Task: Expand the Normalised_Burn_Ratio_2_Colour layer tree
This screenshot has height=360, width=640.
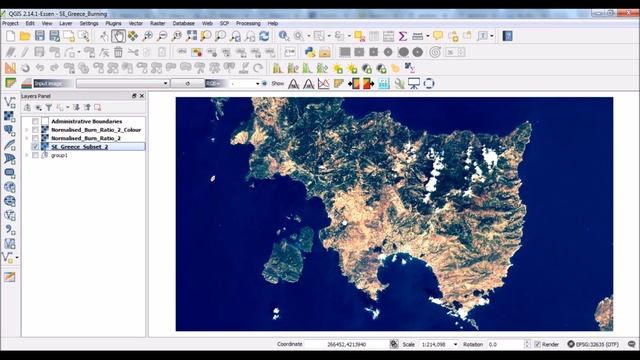Action: coord(27,130)
